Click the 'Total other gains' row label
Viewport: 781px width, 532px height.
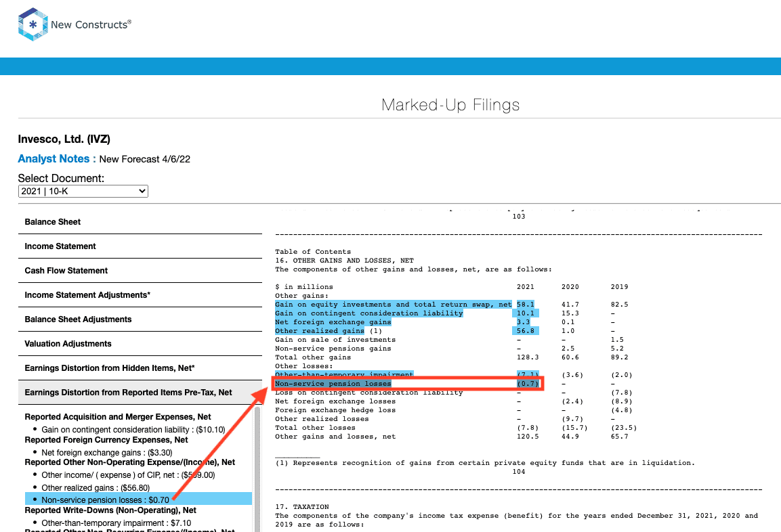313,357
